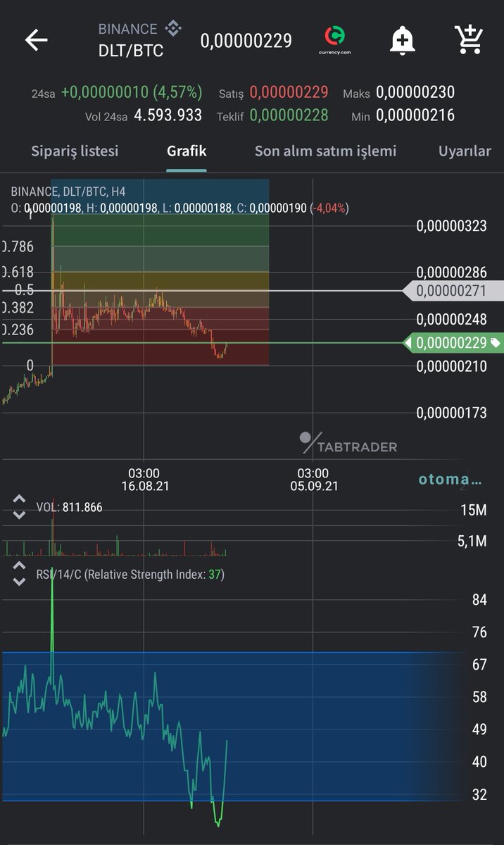
Task: Switch to Sipariş listesi tab
Action: pyautogui.click(x=75, y=151)
